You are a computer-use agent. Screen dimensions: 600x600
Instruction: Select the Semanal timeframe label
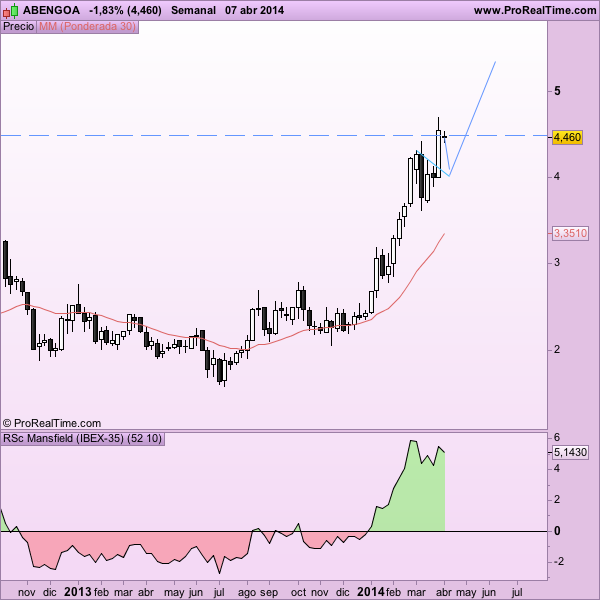tap(193, 10)
